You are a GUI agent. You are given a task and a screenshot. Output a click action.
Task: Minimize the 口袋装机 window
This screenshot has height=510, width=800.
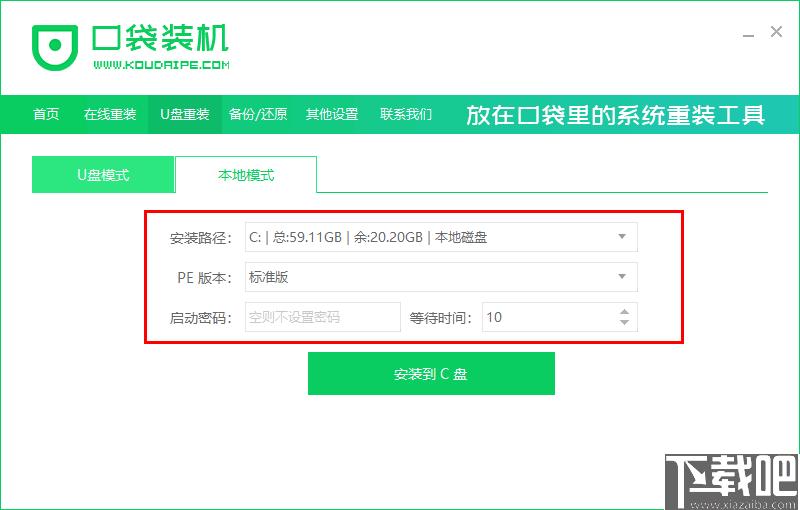coord(748,36)
